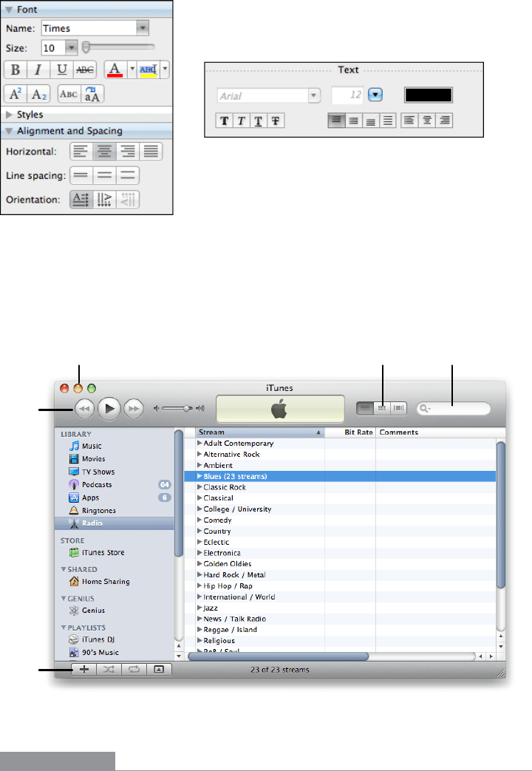The height and width of the screenshot is (771, 532).
Task: Choose the tightest Line spacing option
Action: coord(81,175)
